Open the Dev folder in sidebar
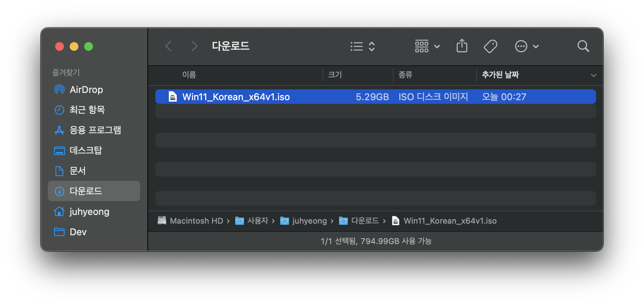 coord(94,232)
